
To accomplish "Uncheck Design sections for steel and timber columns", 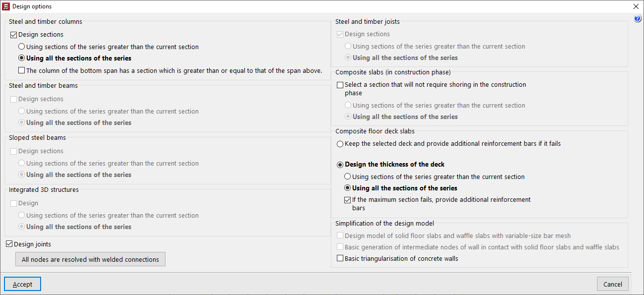I will 14,35.
